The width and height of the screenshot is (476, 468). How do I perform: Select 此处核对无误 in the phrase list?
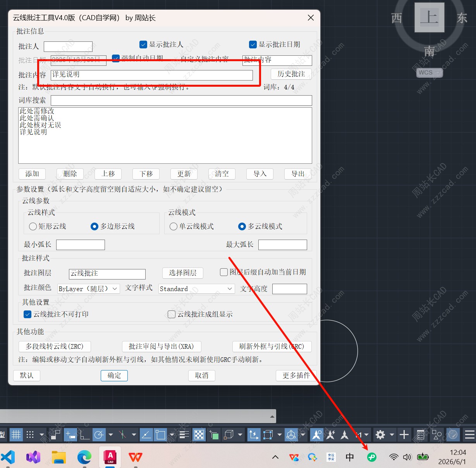(40, 125)
